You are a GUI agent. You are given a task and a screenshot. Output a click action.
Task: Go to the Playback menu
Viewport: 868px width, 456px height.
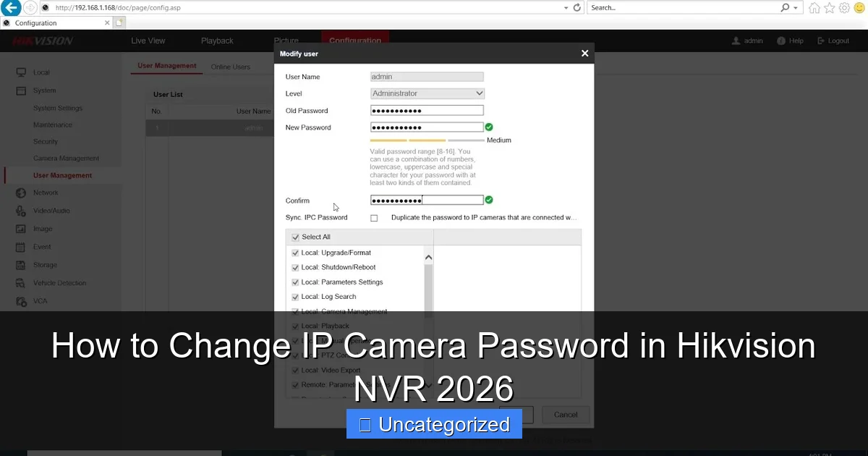[x=217, y=41]
